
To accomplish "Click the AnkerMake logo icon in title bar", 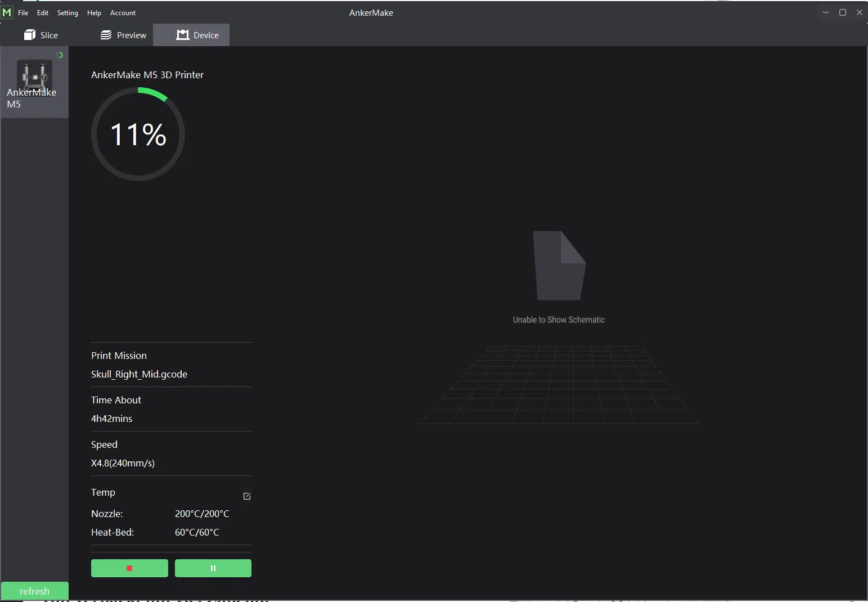I will pyautogui.click(x=7, y=12).
